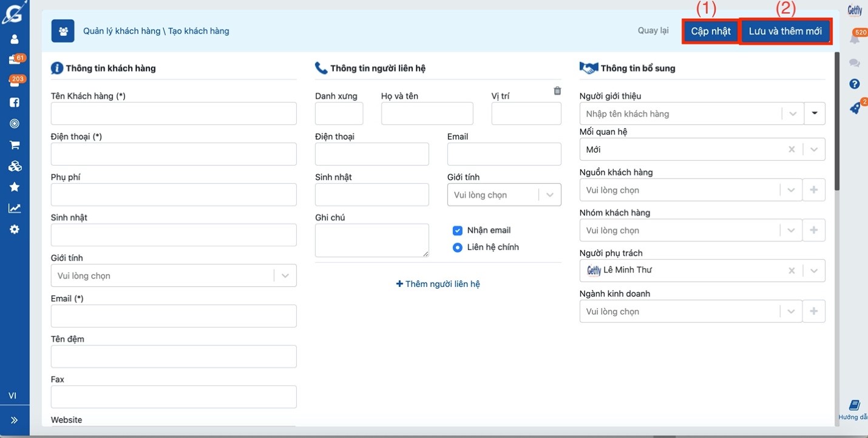The image size is (868, 438).
Task: Click Lưu và thêm mới button
Action: point(785,31)
